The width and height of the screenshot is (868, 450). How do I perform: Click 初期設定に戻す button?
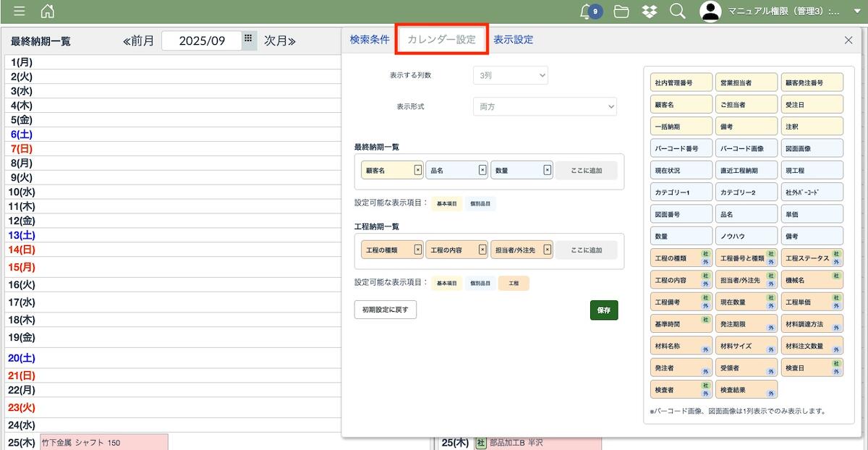(385, 310)
